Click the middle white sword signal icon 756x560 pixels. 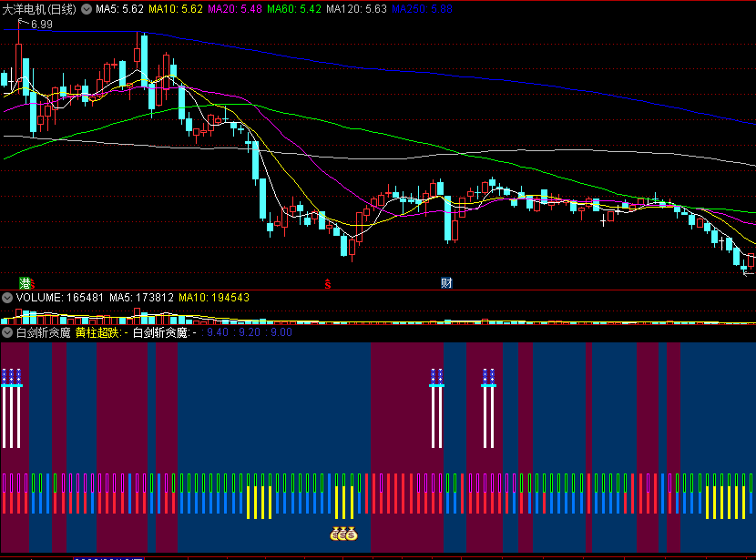click(436, 410)
